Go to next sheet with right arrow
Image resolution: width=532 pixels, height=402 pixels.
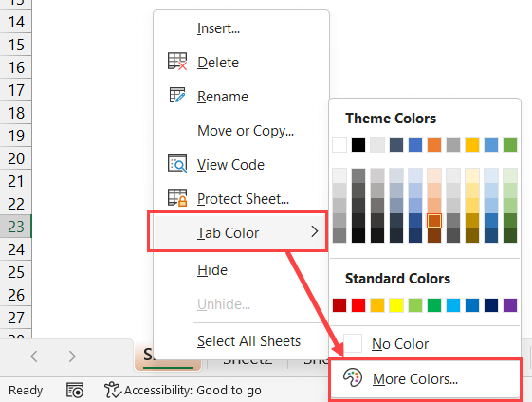point(72,356)
